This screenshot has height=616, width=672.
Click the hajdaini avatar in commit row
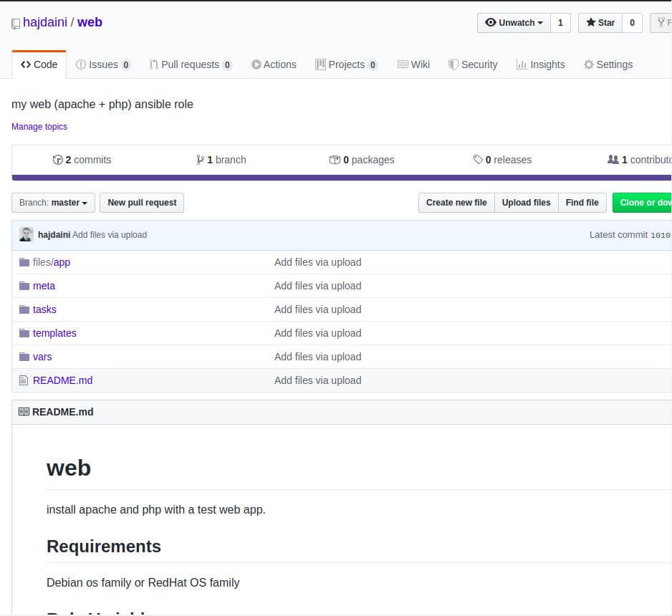(26, 234)
